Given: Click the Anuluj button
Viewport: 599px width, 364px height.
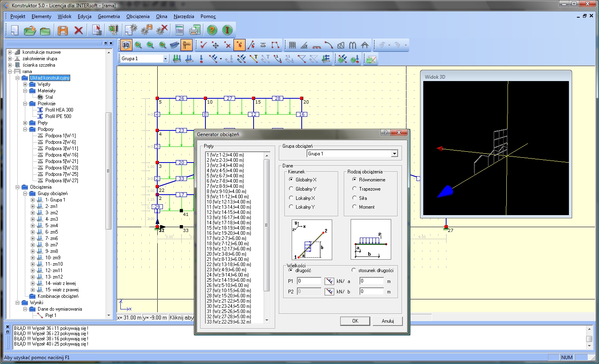Looking at the screenshot, I should 388,321.
